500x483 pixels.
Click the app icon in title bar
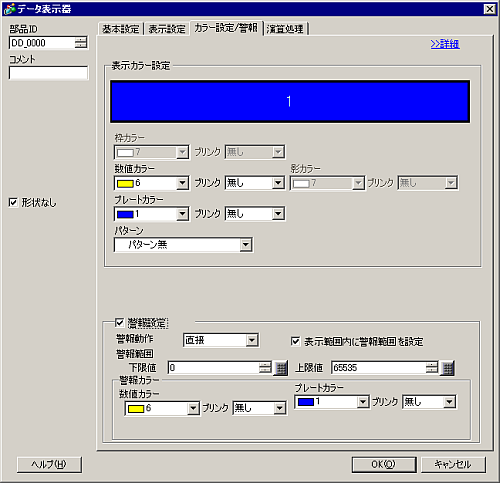[x=10, y=9]
